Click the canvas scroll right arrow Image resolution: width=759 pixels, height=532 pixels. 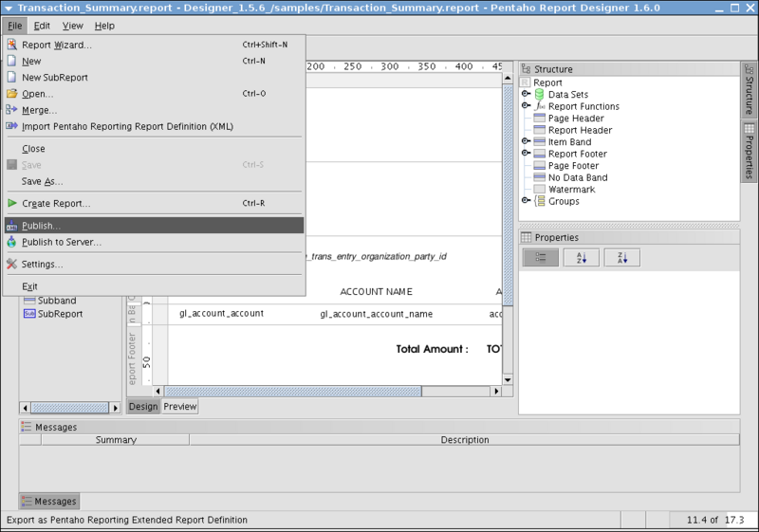point(495,391)
